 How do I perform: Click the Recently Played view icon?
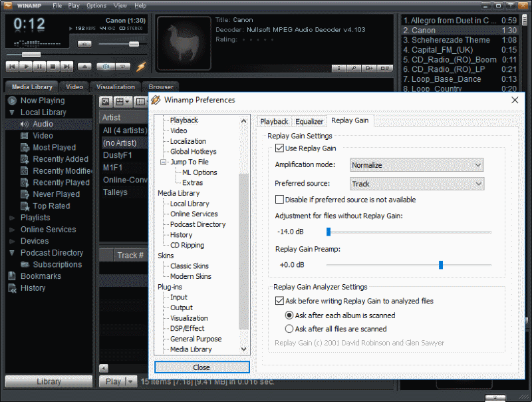(25, 182)
